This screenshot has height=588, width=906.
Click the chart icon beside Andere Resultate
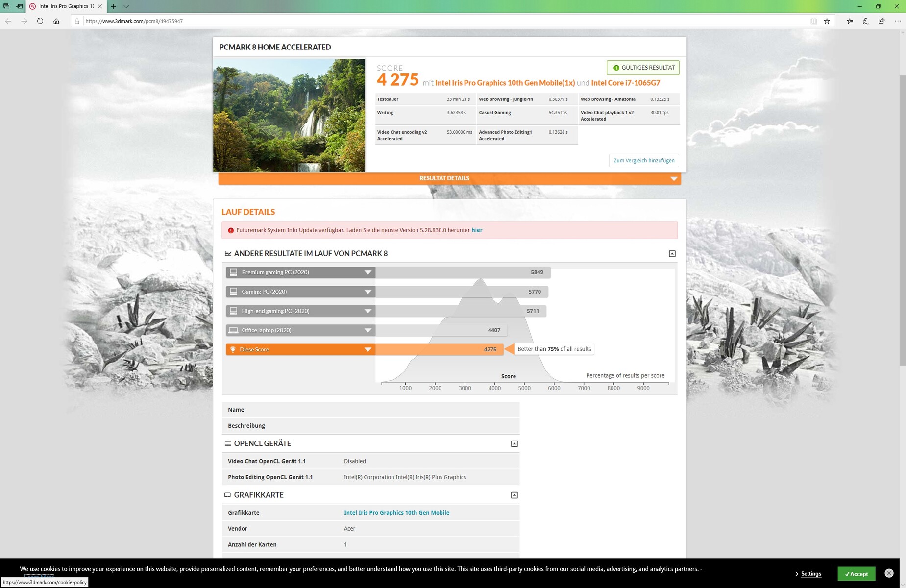228,254
